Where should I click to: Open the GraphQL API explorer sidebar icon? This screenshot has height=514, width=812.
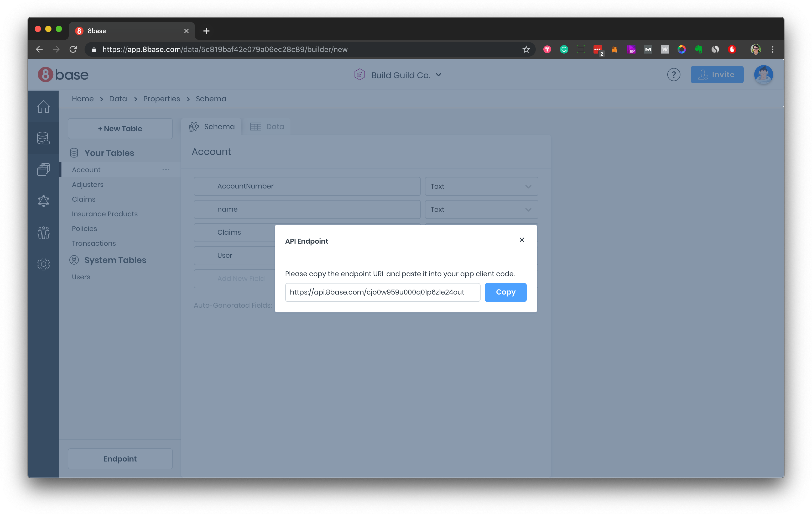coord(44,201)
